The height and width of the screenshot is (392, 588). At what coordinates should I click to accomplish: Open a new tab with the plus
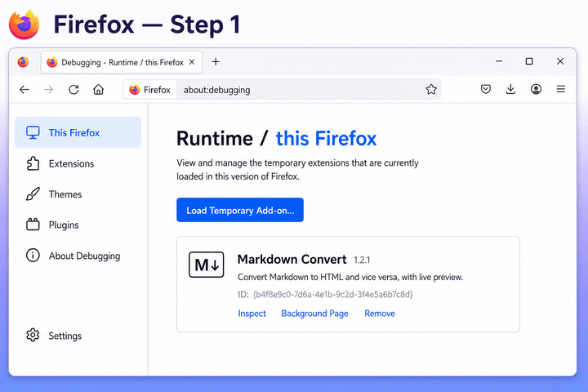coord(216,61)
